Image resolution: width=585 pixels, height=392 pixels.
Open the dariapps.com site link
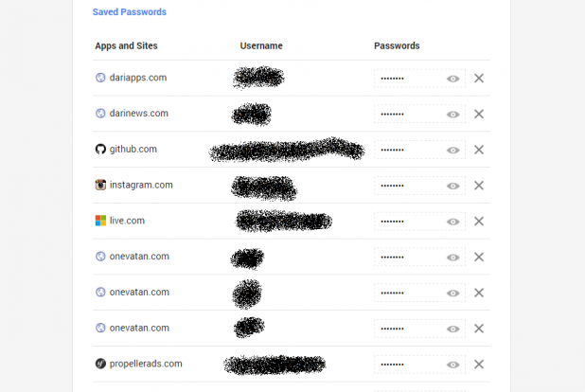(x=138, y=78)
